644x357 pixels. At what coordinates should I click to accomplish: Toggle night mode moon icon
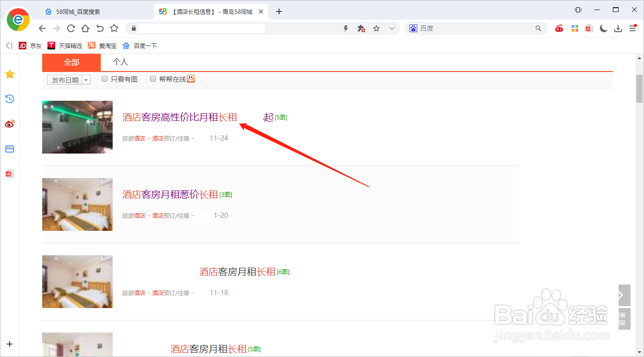pos(604,28)
